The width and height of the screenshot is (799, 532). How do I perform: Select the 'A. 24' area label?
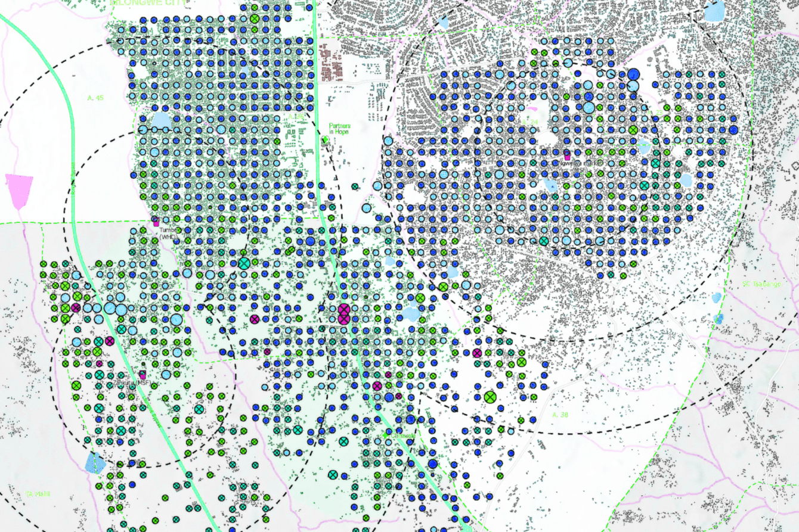(x=529, y=122)
